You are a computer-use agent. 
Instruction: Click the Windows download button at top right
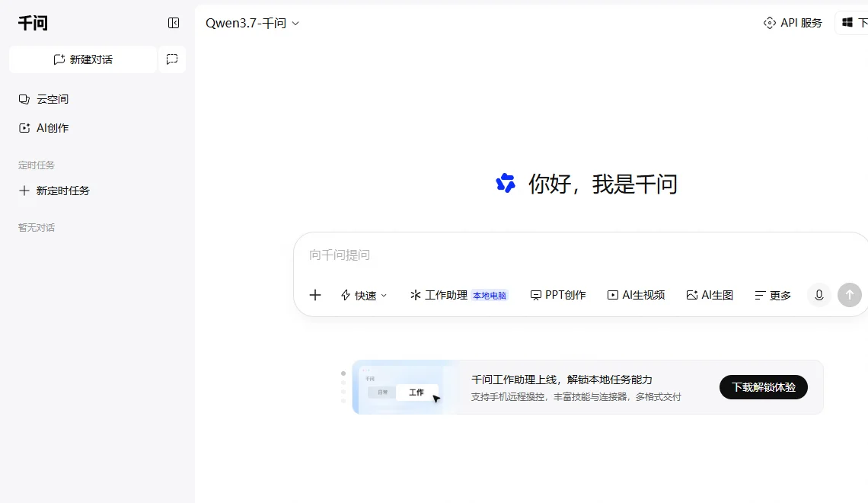[853, 23]
